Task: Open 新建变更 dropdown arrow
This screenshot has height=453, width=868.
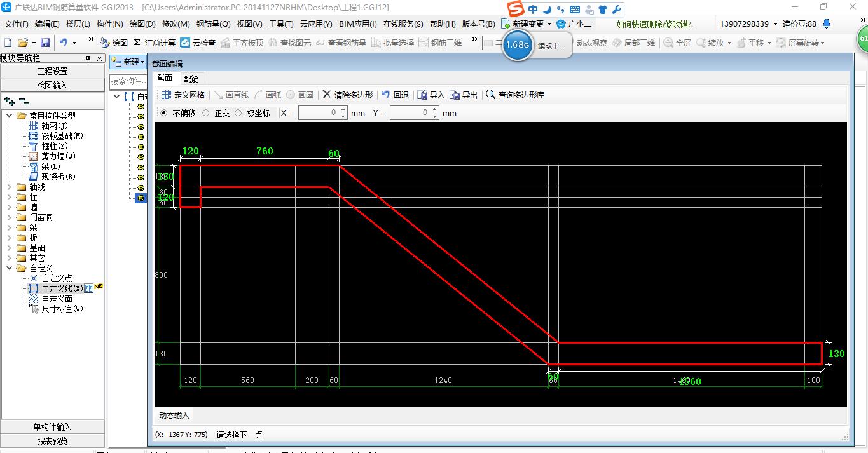Action: pos(549,24)
